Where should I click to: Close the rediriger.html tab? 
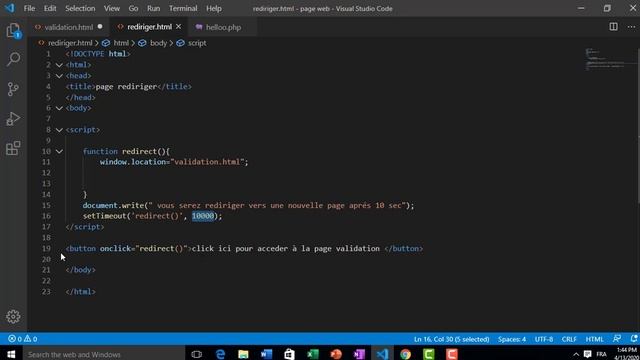(178, 27)
